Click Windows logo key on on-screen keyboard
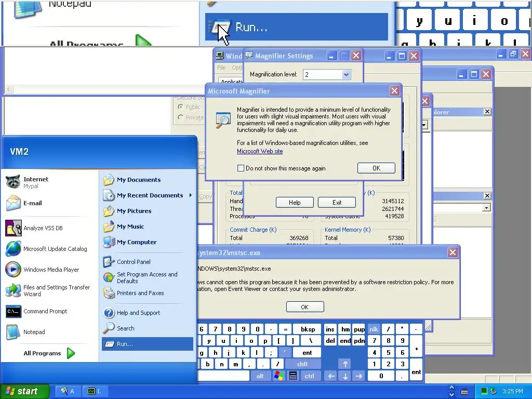Screen dimensions: 532x399 [x=279, y=376]
